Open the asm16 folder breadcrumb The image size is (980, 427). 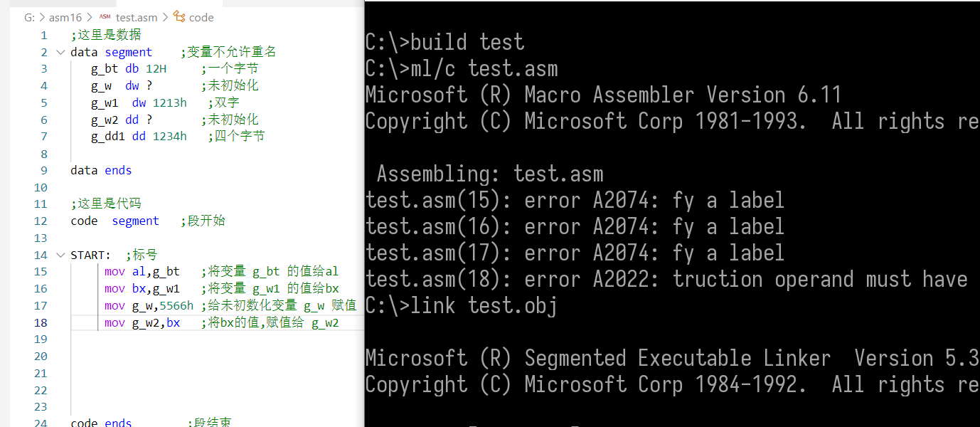tap(65, 17)
